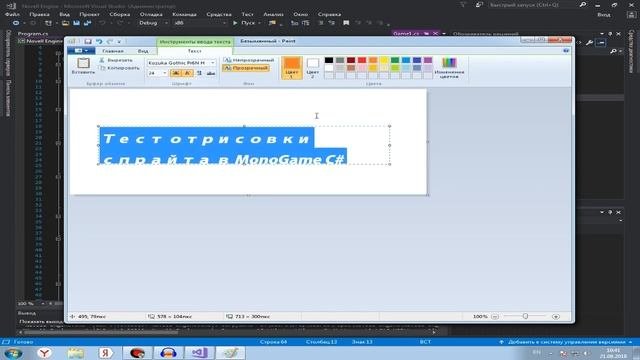Open Edit Colors (Изменение цветов) dialog
640x360 pixels.
[449, 68]
